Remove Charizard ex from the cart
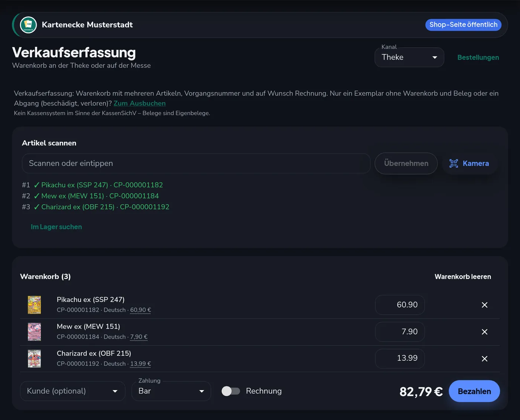This screenshot has width=520, height=420. 484,359
